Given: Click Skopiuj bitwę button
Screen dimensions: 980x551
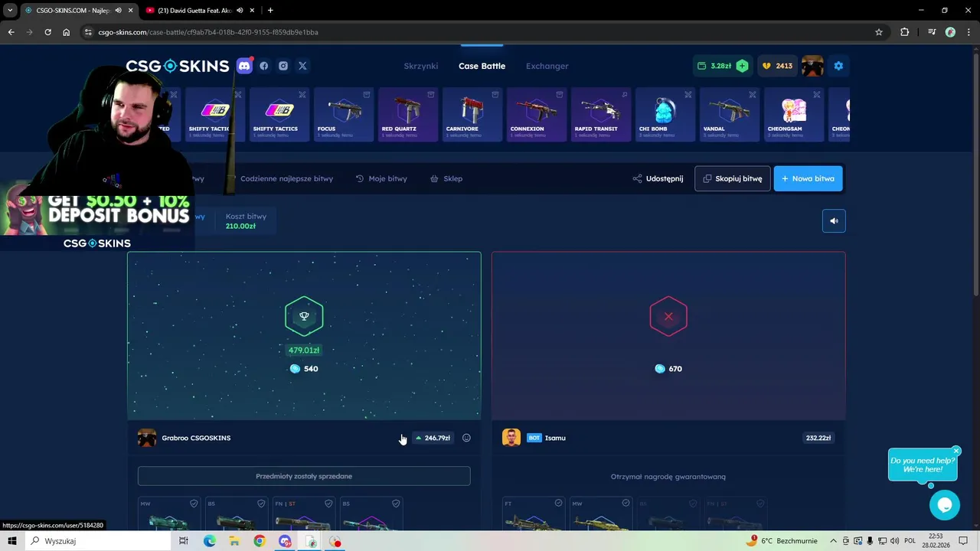Looking at the screenshot, I should click(x=733, y=178).
